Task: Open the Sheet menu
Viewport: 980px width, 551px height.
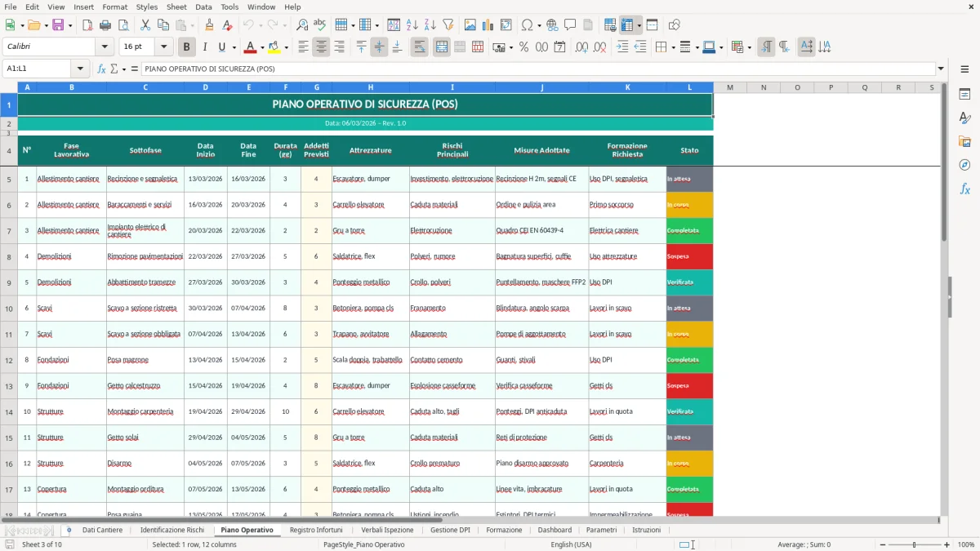Action: 176,7
